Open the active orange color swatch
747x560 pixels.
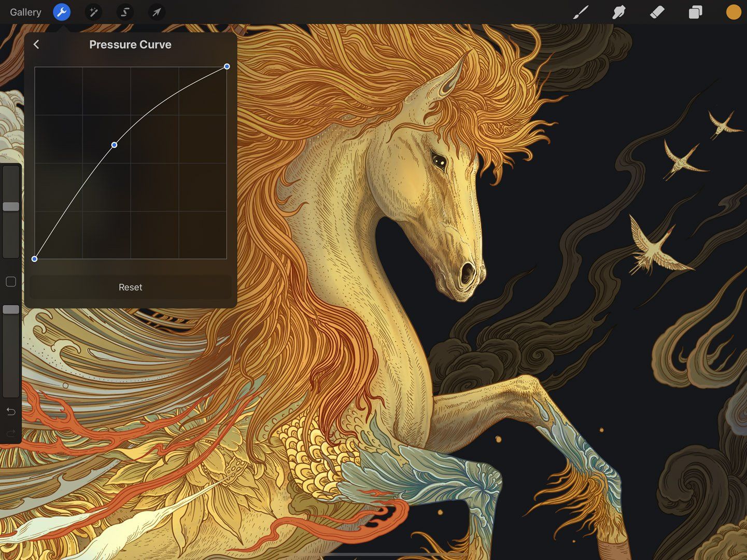[x=733, y=12]
